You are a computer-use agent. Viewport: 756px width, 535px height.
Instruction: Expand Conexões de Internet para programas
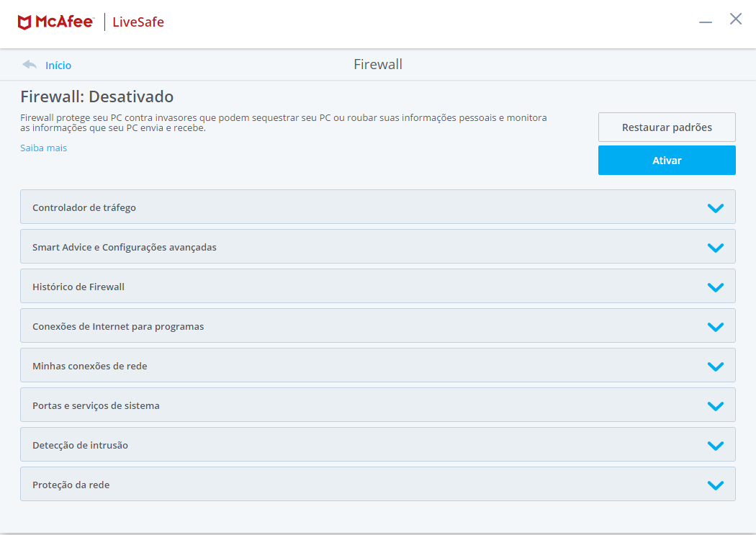point(378,325)
